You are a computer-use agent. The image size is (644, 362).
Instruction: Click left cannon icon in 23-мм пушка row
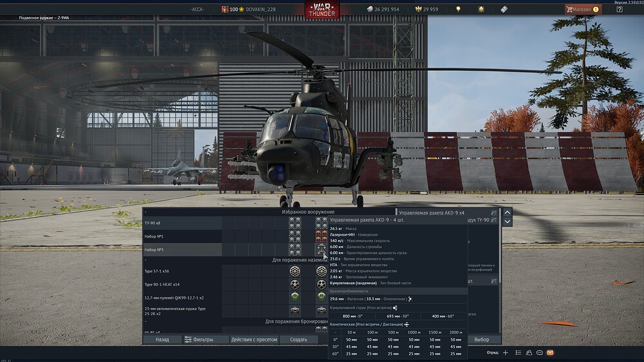(294, 310)
